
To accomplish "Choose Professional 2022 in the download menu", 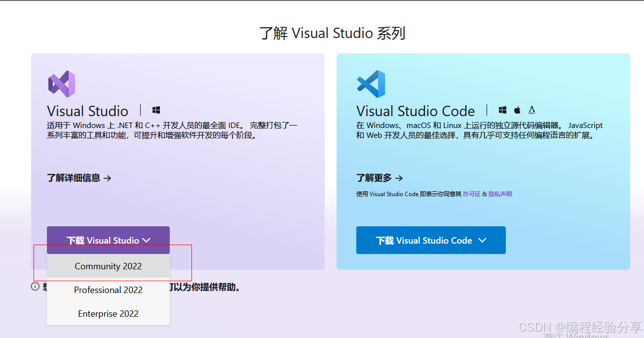I will tap(108, 290).
